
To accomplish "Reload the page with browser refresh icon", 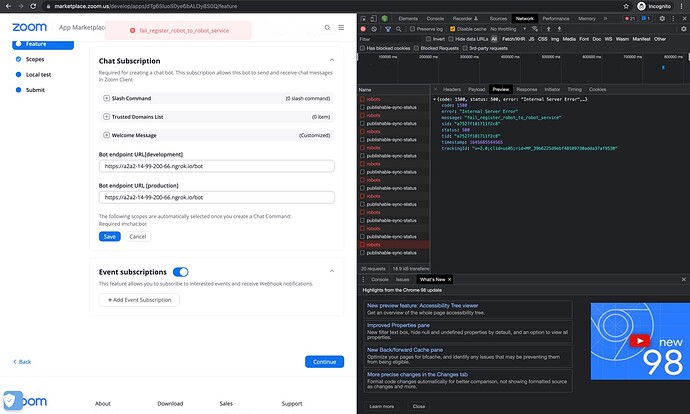I will point(33,6).
